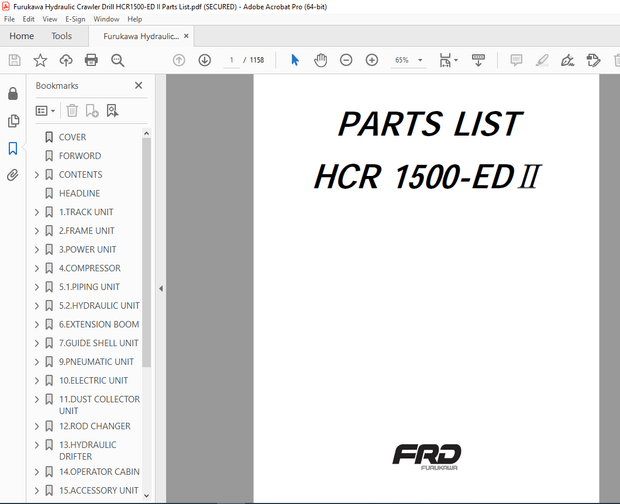Open the Window menu
Screen dimensions: 620x504
click(106, 19)
